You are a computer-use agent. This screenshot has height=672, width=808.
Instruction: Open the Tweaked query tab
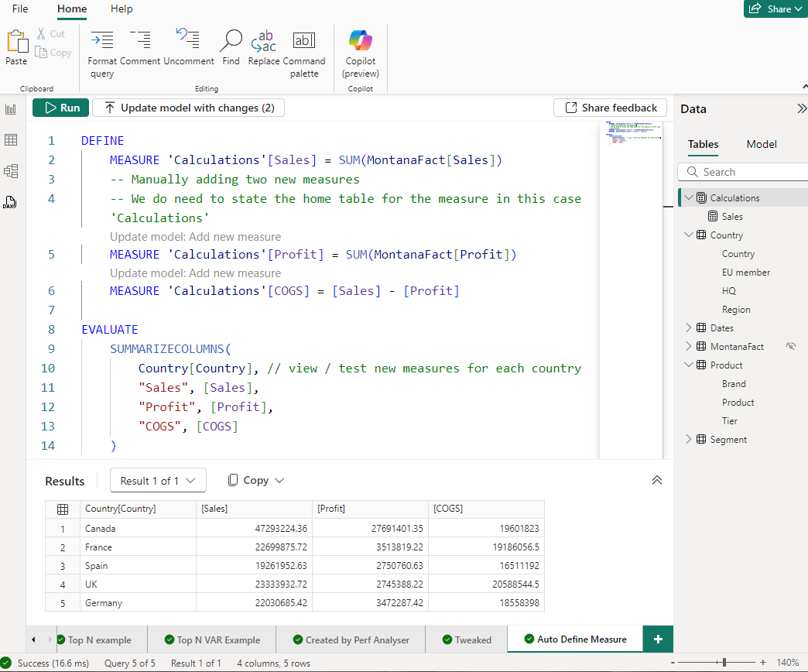(x=467, y=639)
